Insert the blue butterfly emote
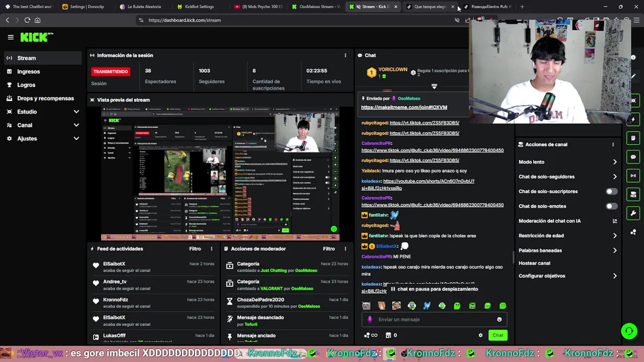This screenshot has height=362, width=644. pos(427,306)
